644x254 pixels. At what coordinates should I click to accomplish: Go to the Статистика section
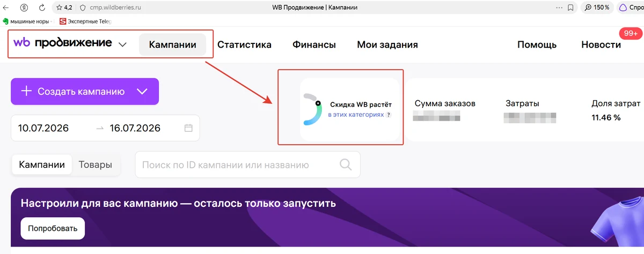[x=244, y=44]
